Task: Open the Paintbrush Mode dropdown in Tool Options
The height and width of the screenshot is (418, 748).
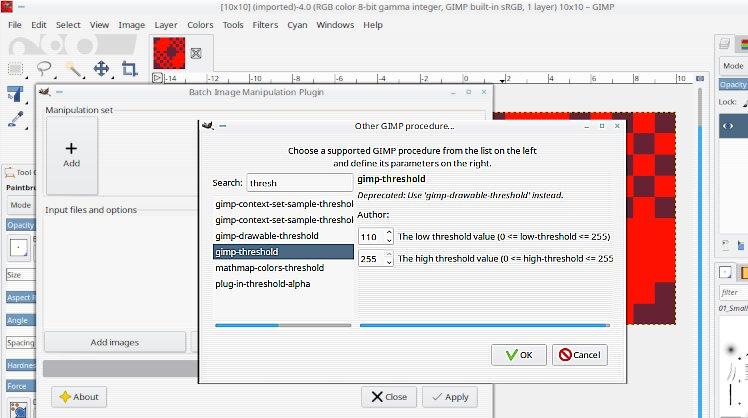Action: click(x=21, y=205)
